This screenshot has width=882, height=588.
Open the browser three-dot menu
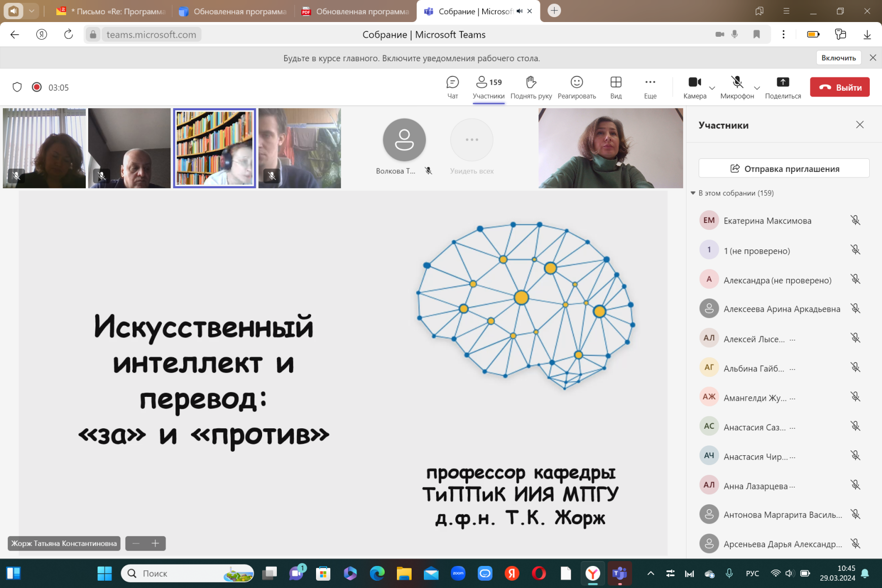(784, 34)
